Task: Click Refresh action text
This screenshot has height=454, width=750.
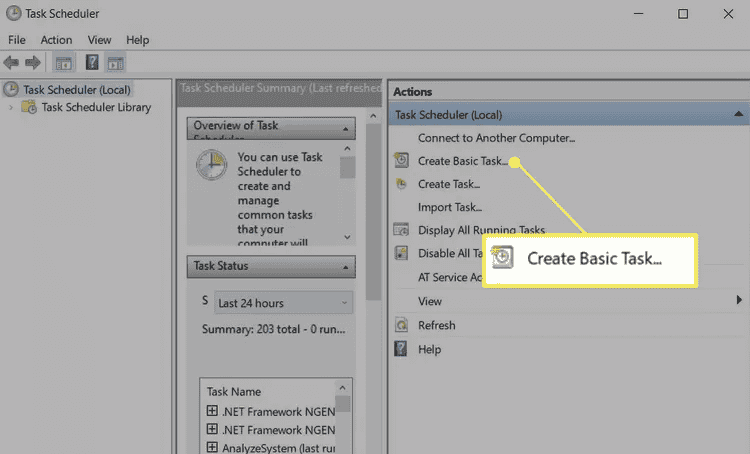Action: [x=437, y=325]
